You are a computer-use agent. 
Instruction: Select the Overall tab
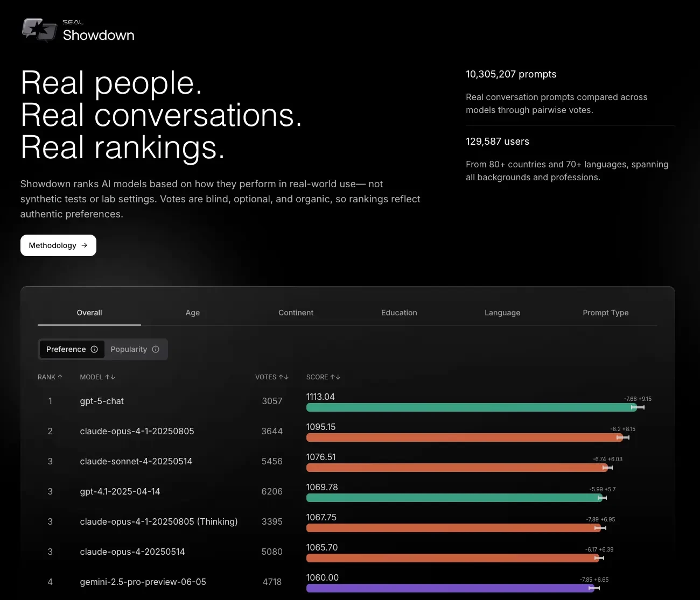(x=89, y=313)
